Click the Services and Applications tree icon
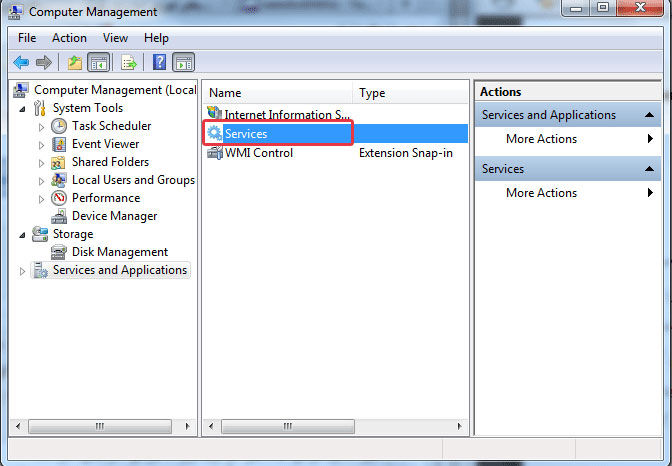This screenshot has width=672, height=466. [41, 271]
